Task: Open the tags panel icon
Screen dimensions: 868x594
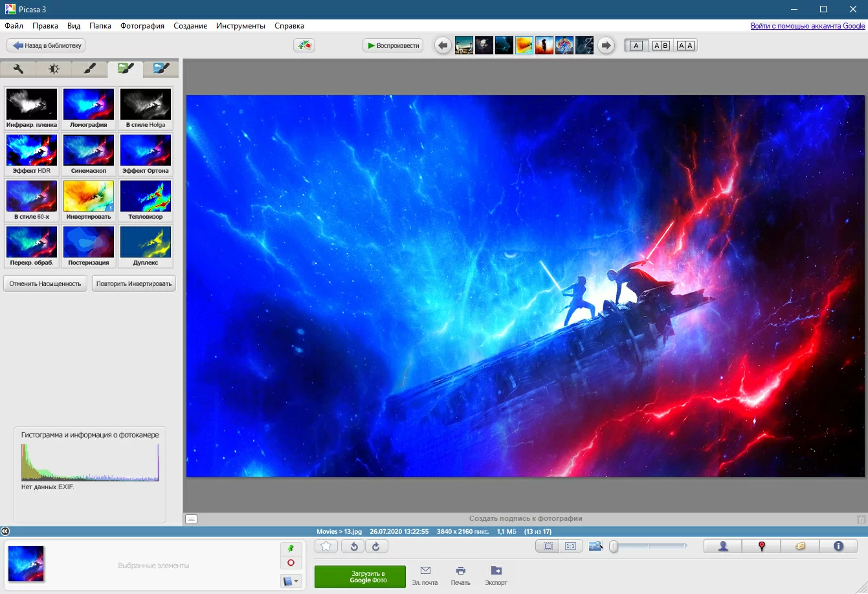Action: 800,546
